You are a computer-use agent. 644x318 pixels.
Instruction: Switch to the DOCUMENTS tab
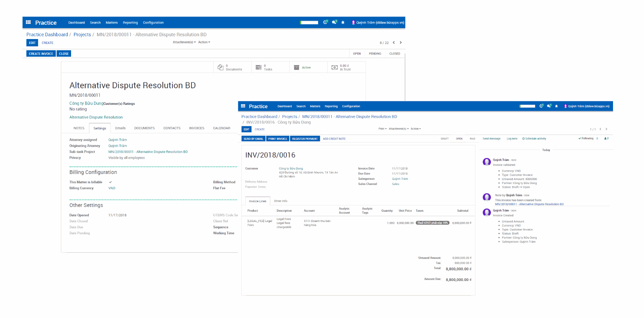coord(144,128)
